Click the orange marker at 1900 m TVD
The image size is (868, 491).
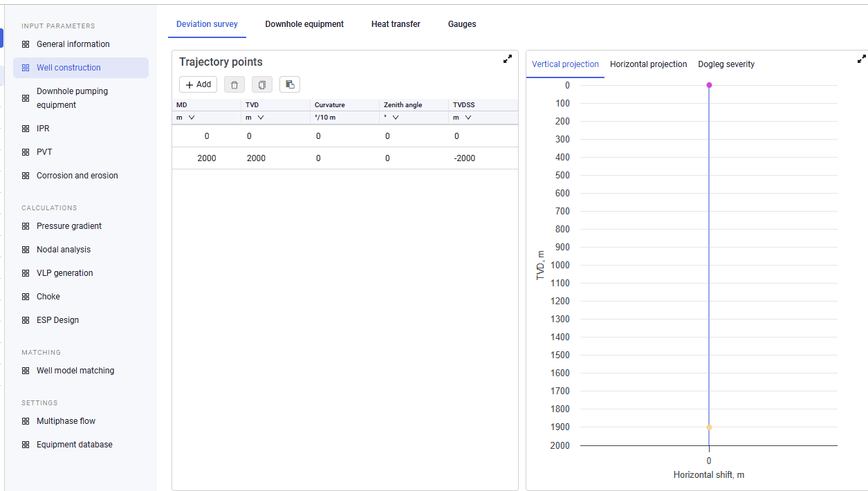point(709,427)
